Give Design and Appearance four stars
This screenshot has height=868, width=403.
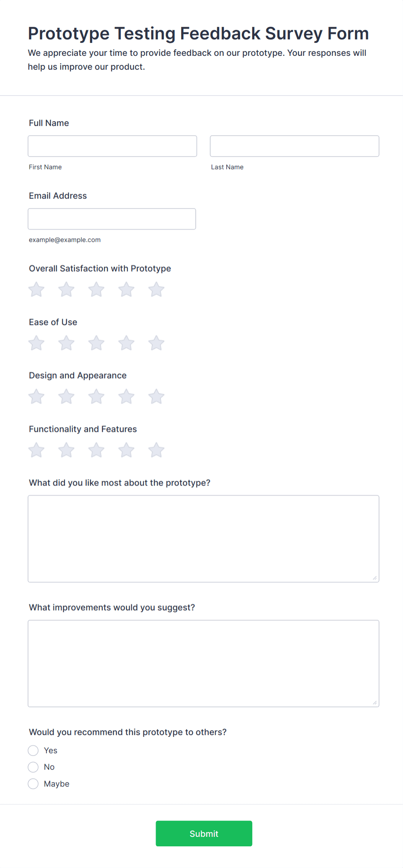[x=126, y=396]
